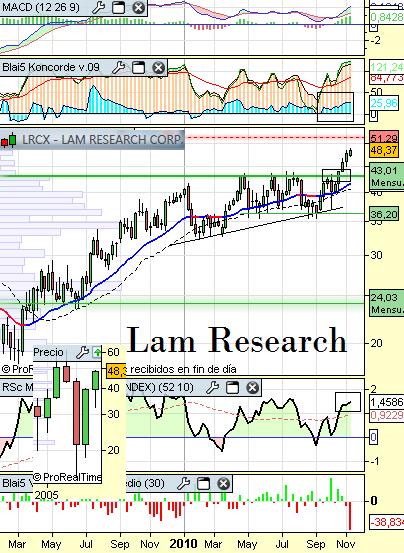Click green arrow icon in Precio panel
Screen dimensions: 404x553
coord(97,352)
